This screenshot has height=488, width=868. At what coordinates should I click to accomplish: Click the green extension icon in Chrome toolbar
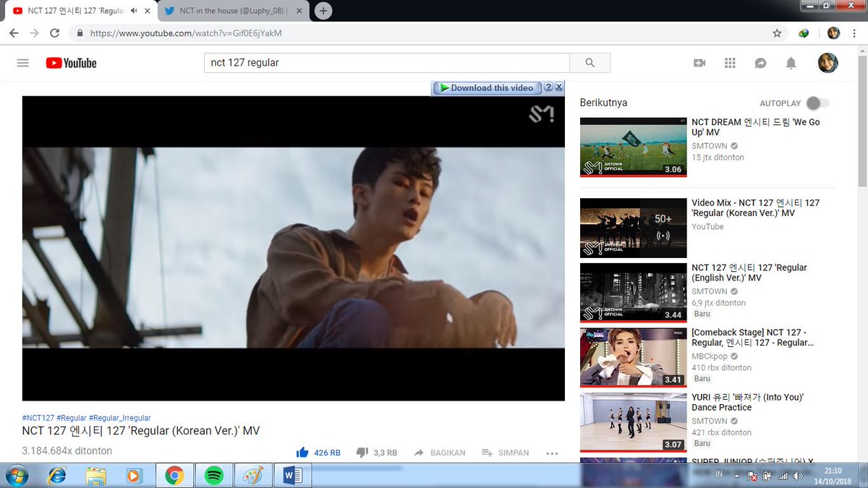coord(804,33)
